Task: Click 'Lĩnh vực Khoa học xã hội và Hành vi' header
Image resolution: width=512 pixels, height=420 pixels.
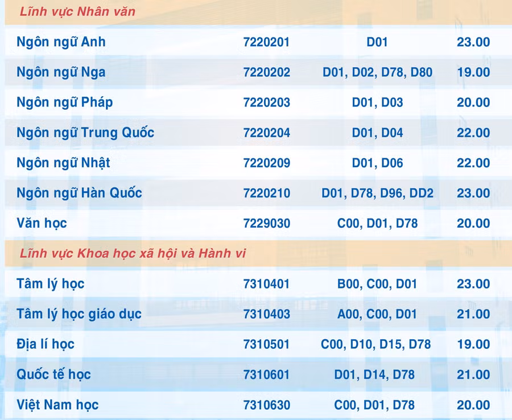Action: pyautogui.click(x=133, y=253)
